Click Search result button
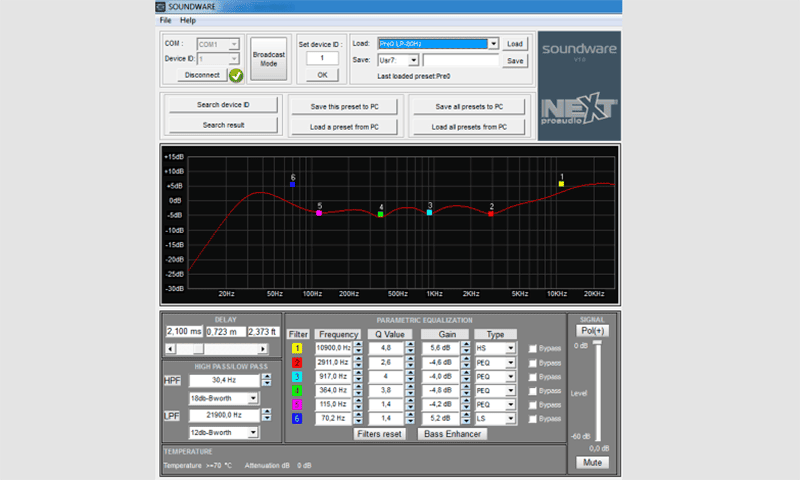Viewport: 800px width, 480px height. [x=223, y=125]
